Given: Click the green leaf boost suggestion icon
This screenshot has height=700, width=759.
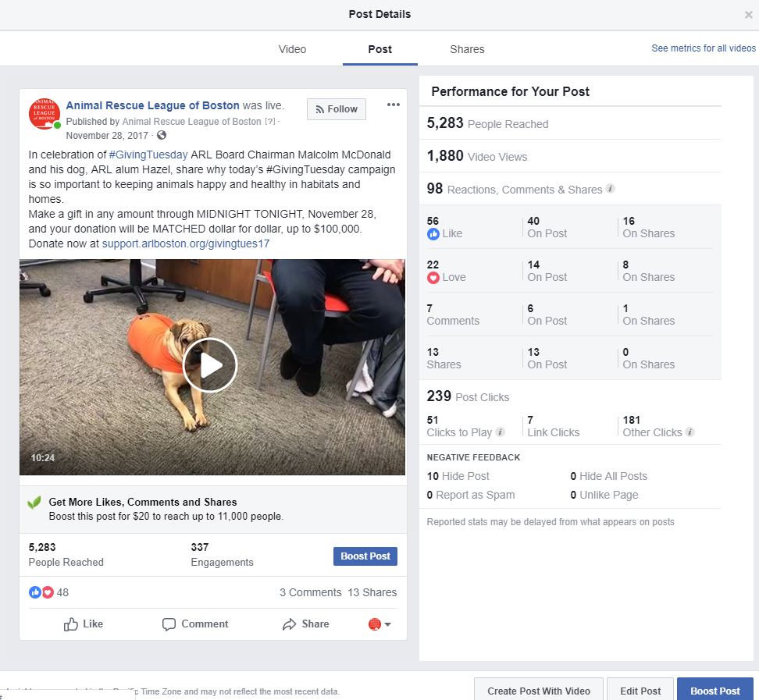Looking at the screenshot, I should coord(34,503).
